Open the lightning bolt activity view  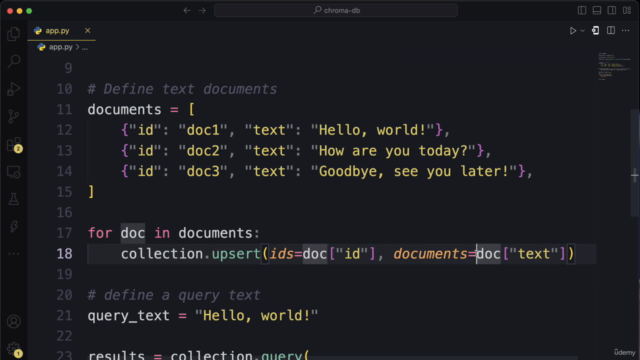[13, 227]
